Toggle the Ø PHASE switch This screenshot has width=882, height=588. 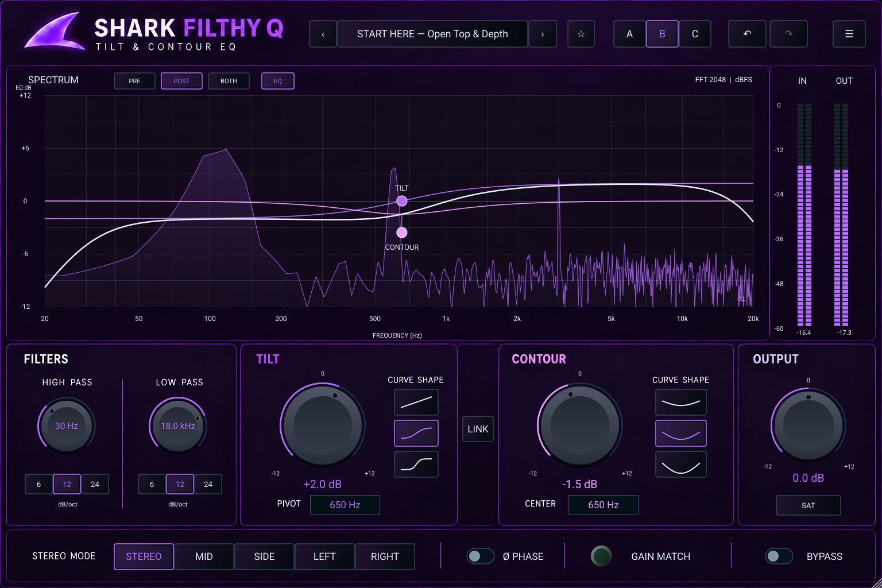(x=480, y=556)
